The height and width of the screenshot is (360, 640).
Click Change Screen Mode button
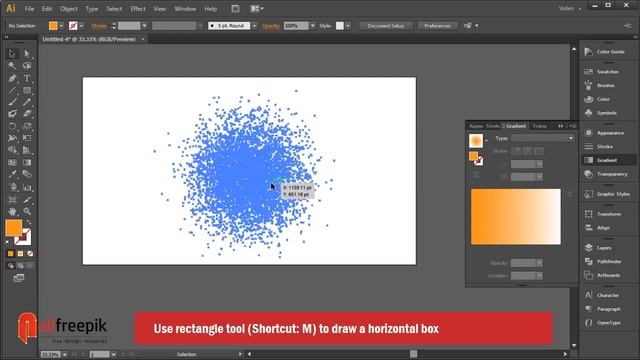pos(19,278)
